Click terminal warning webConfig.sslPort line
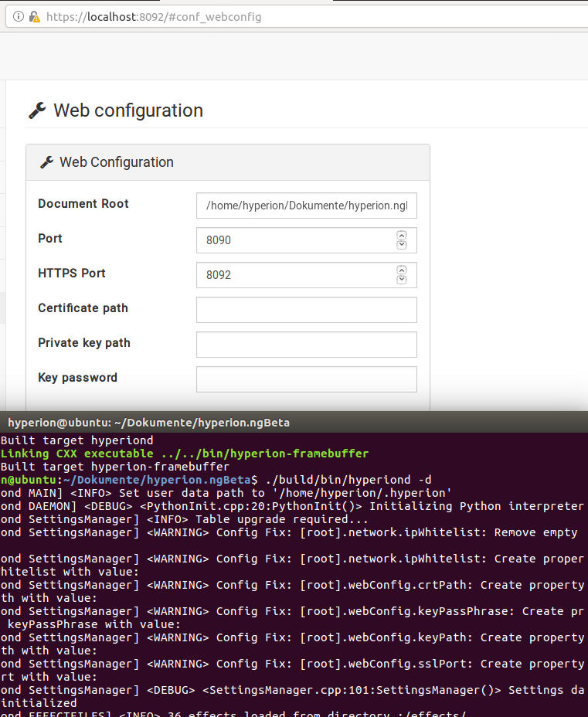Viewport: 588px width, 717px height. pyautogui.click(x=292, y=664)
